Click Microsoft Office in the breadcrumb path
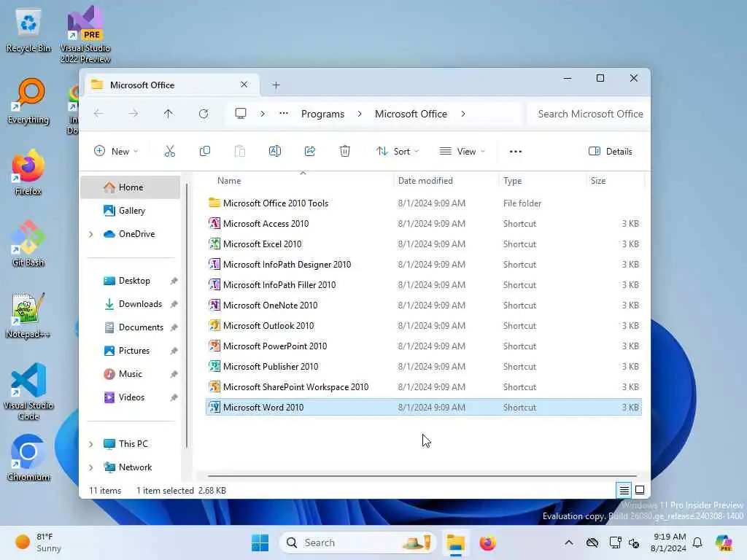 [x=411, y=114]
